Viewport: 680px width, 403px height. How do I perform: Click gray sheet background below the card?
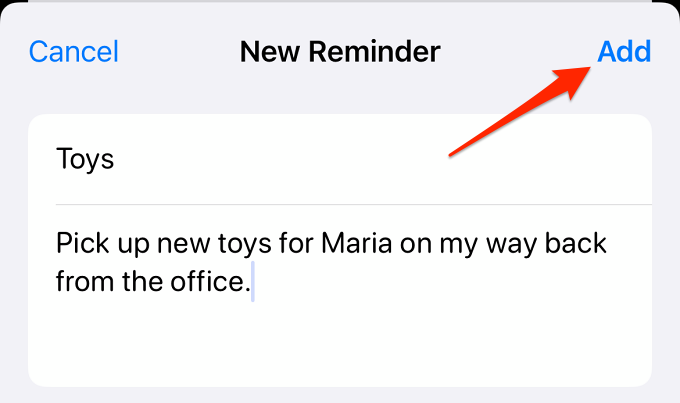340,395
